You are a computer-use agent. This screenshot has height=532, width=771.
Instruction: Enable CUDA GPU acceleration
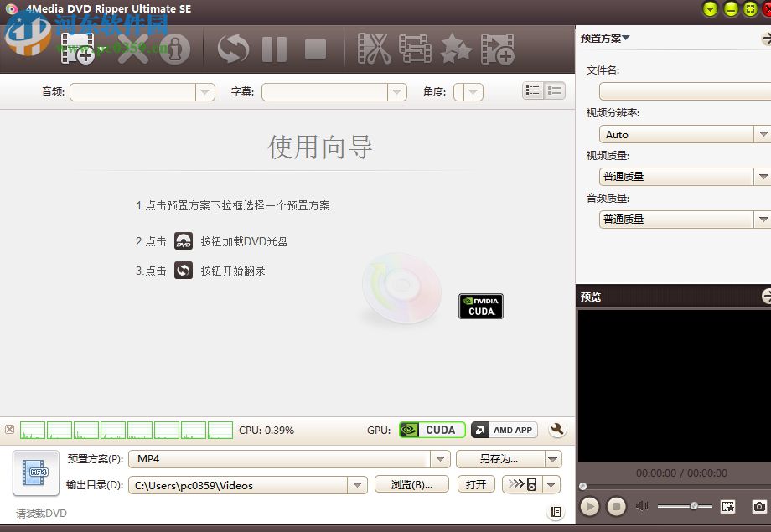[432, 429]
